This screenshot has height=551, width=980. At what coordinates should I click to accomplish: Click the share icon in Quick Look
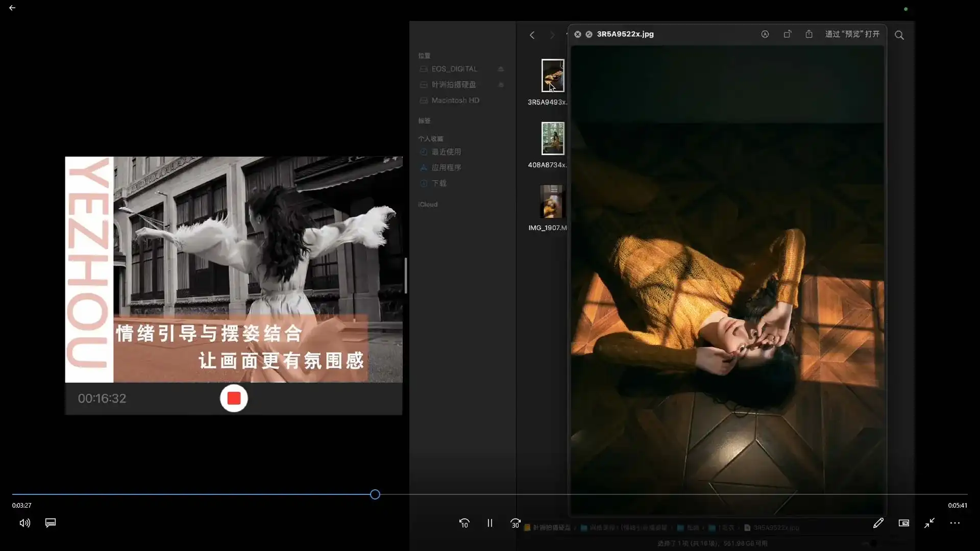(x=809, y=34)
